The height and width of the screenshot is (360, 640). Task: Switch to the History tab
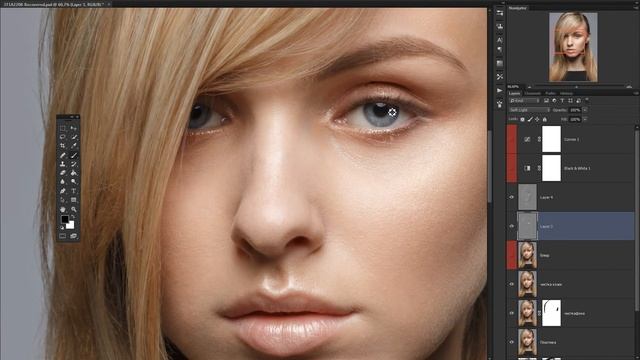pos(566,93)
